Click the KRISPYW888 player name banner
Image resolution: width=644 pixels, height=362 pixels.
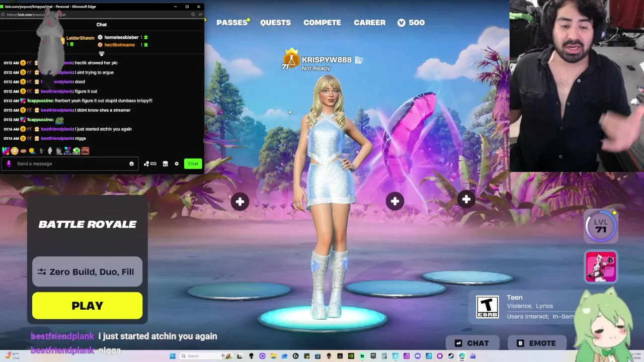[x=327, y=60]
